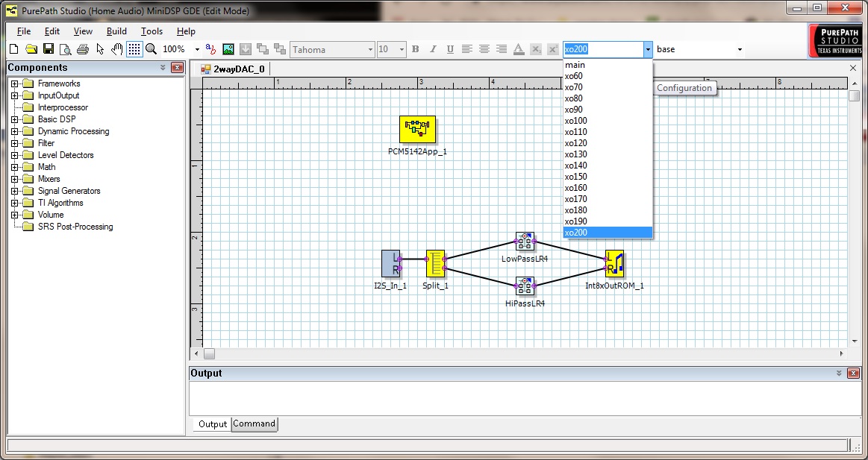868x460 pixels.
Task: Expand the Filter tree node
Action: coord(14,143)
